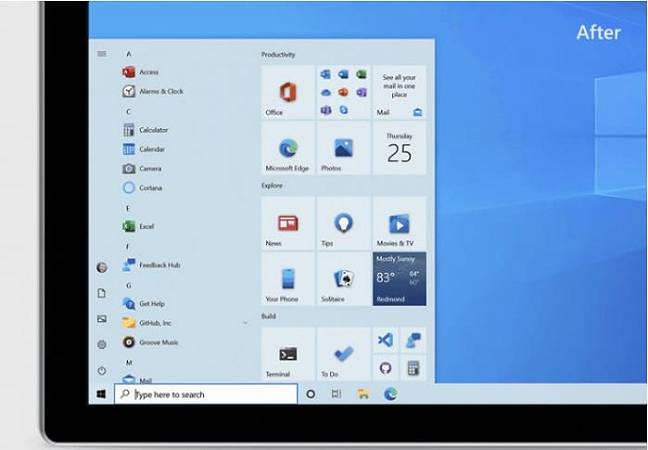Open the Solitaire tile

(343, 279)
